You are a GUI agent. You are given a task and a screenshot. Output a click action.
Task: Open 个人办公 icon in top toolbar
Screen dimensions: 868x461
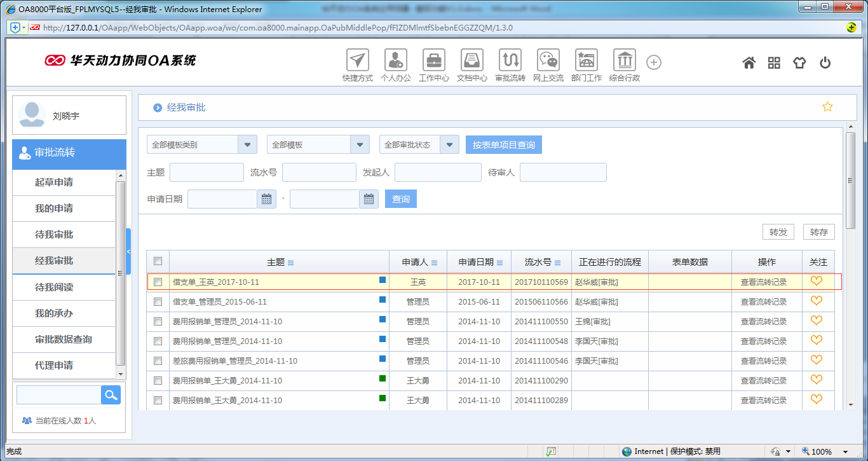(x=395, y=60)
